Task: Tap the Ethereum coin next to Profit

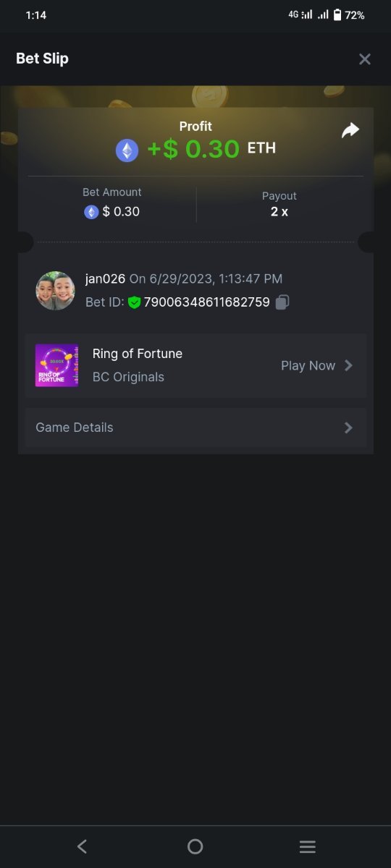Action: (127, 150)
